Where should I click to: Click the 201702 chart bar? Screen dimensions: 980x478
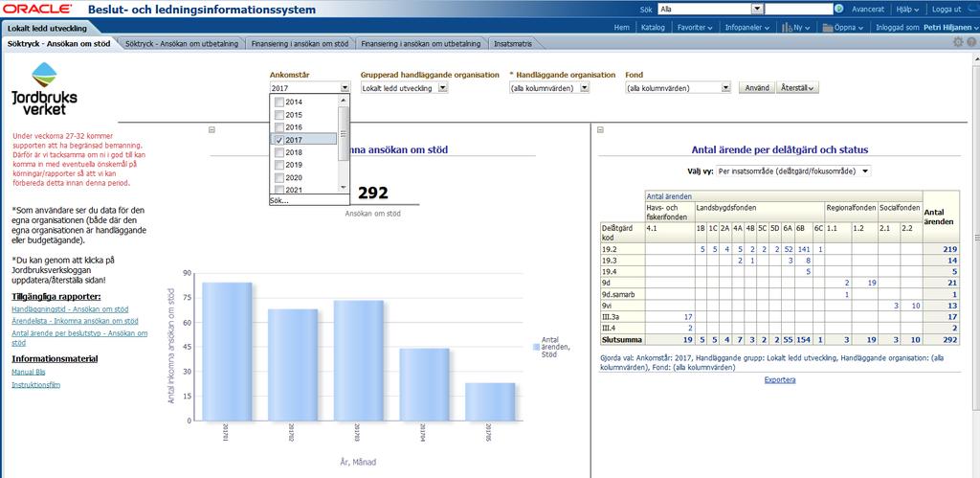[x=293, y=365]
